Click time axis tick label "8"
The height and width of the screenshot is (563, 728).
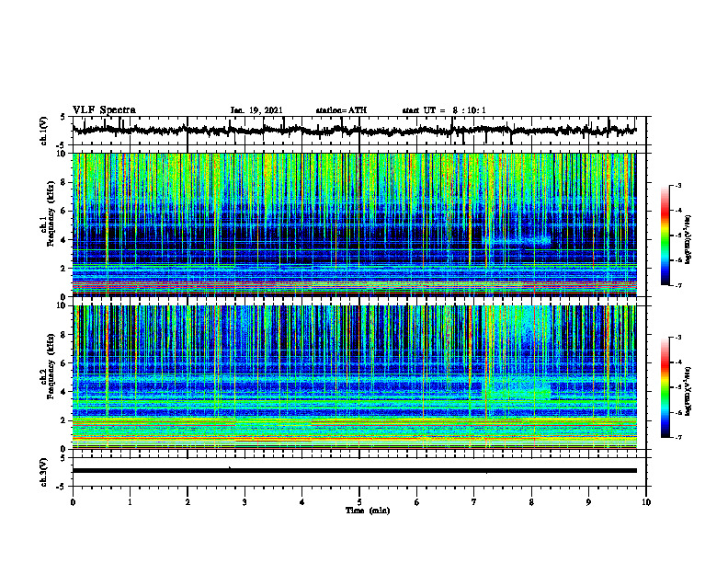531,502
